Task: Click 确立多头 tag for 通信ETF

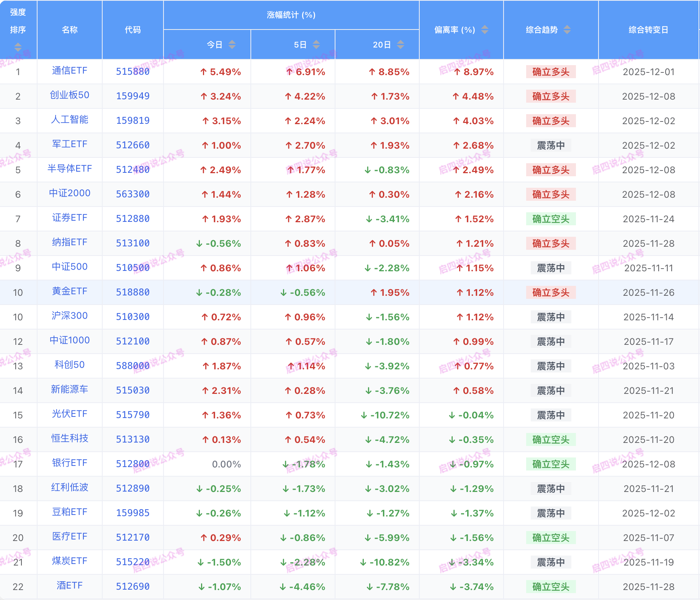Action: coord(551,72)
